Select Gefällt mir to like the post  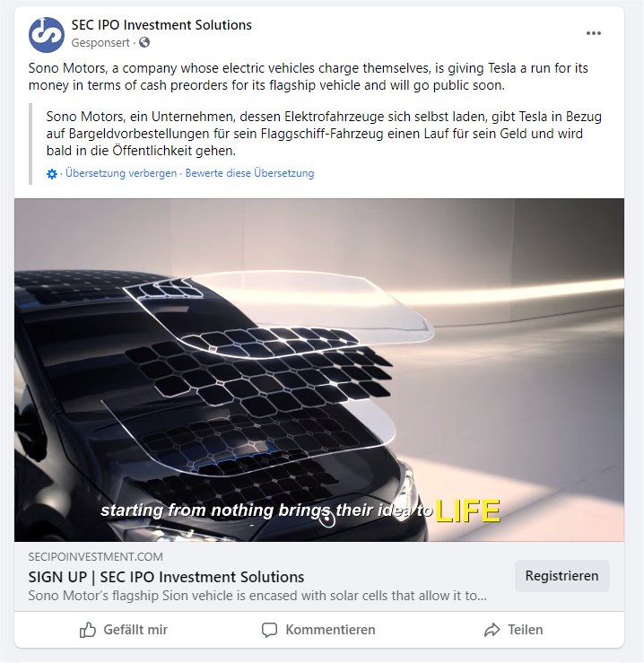(124, 630)
